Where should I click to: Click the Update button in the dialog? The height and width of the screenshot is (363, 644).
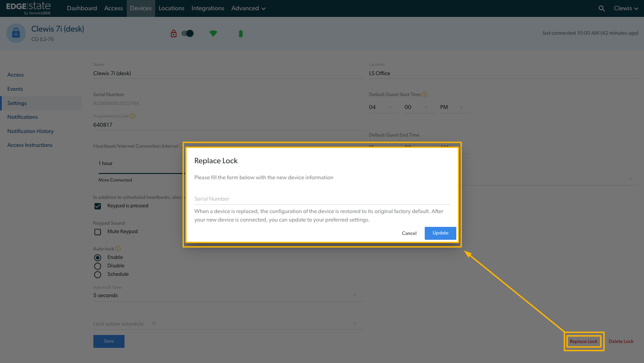coord(440,233)
